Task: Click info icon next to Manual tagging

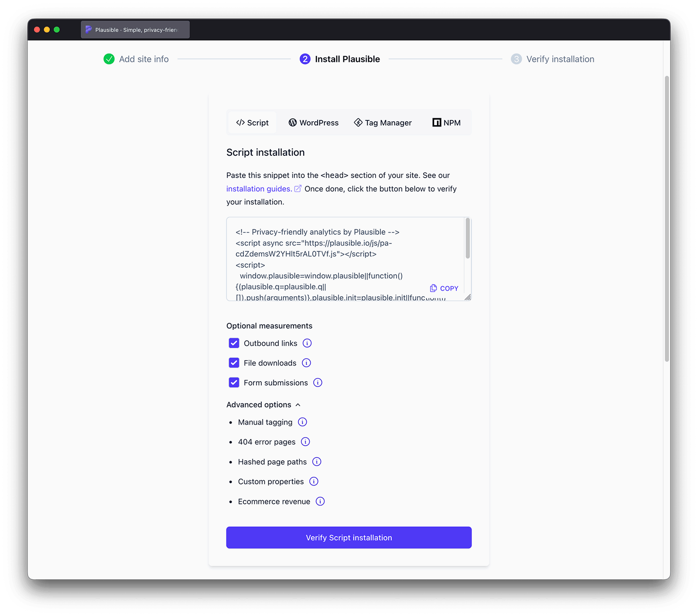Action: 302,422
